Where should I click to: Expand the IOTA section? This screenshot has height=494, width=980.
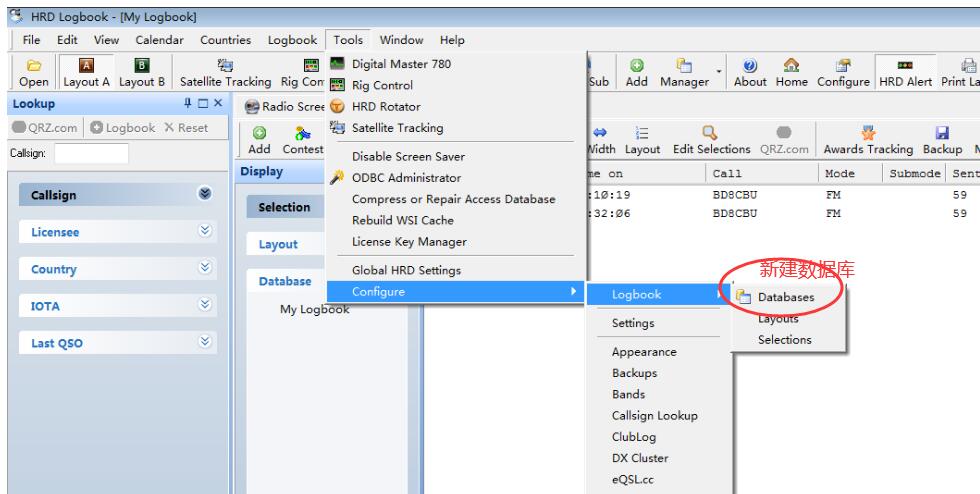coord(205,305)
